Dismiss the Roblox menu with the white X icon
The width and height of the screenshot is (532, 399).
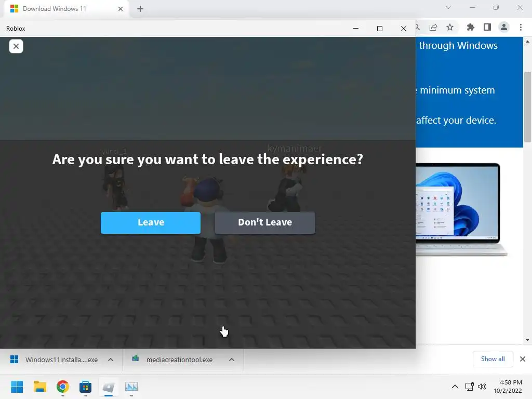pos(16,46)
